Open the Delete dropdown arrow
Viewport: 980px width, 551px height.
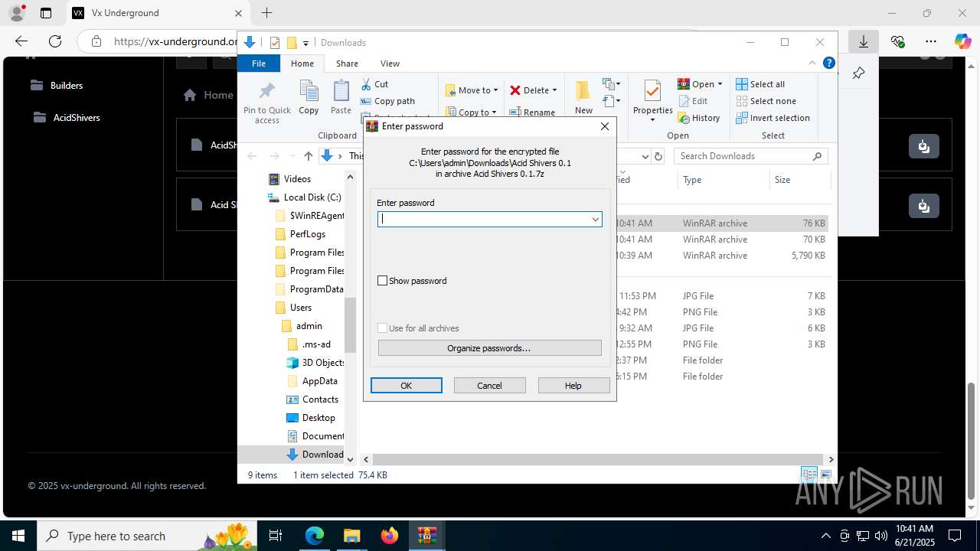pyautogui.click(x=554, y=90)
